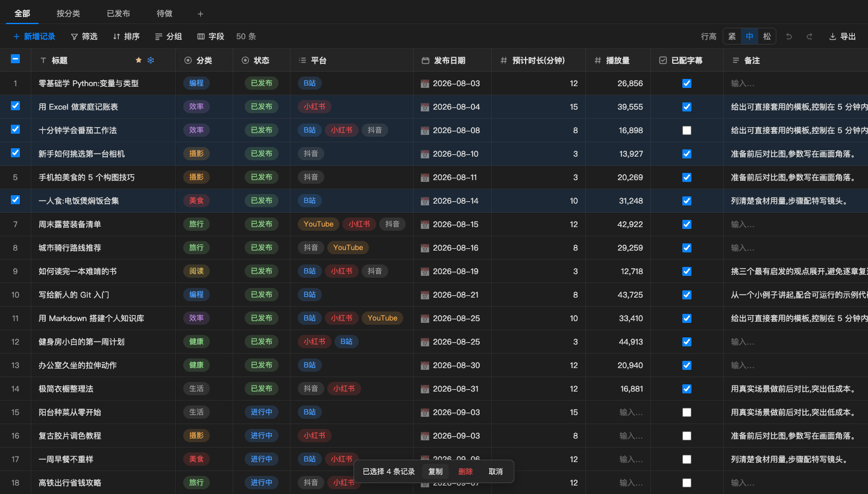Click 复制 in the selection bar
868x494 pixels.
(435, 472)
